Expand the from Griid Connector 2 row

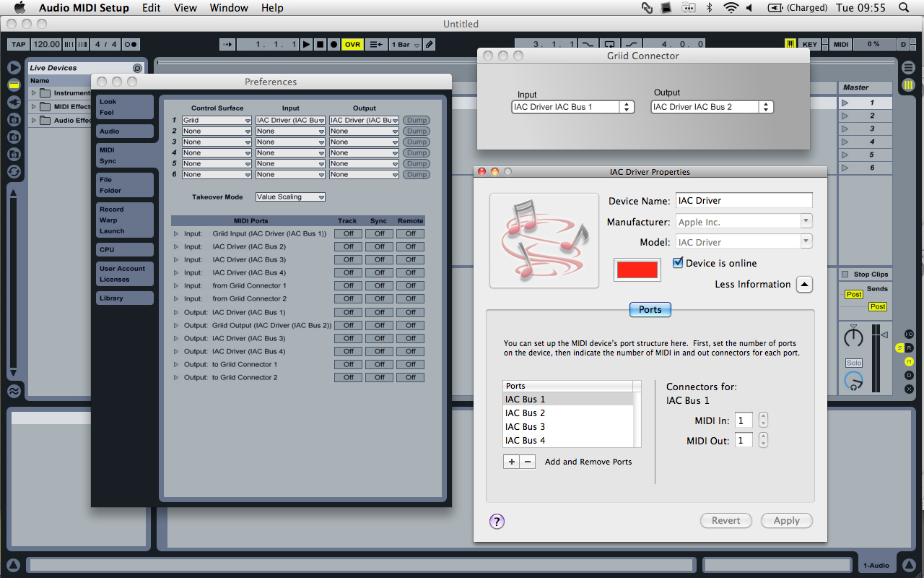[x=175, y=298]
